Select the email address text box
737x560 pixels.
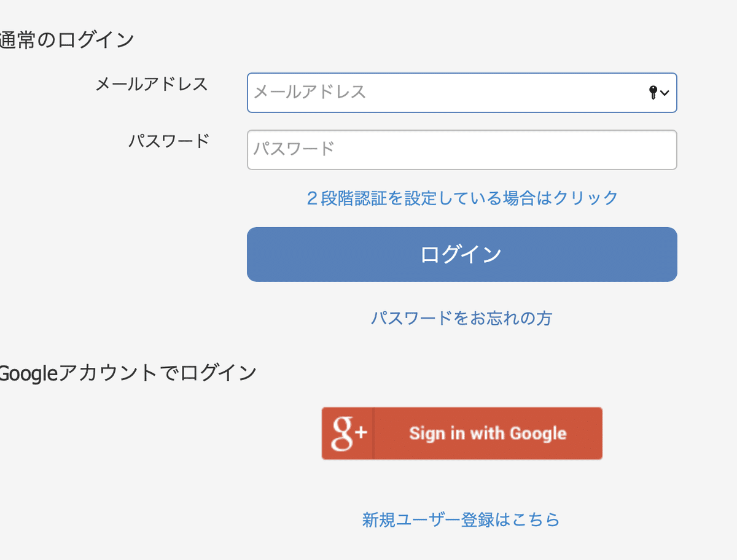pos(448,93)
